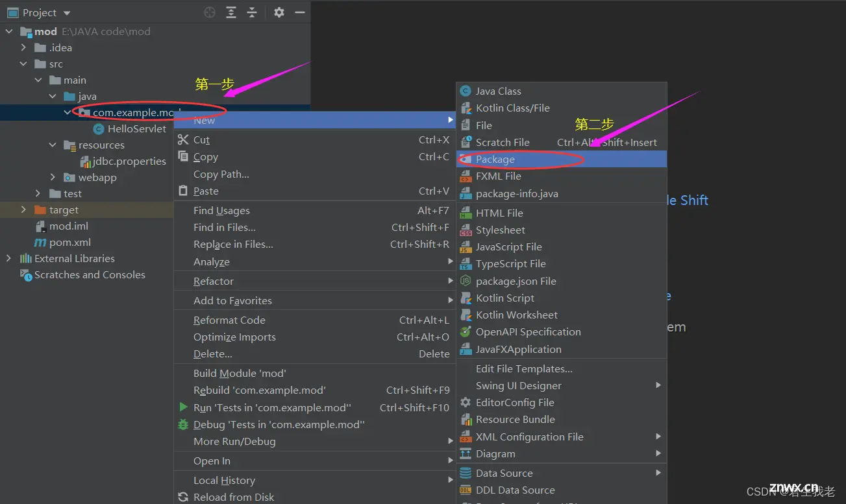
Task: Open the Local History submenu
Action: pos(314,480)
